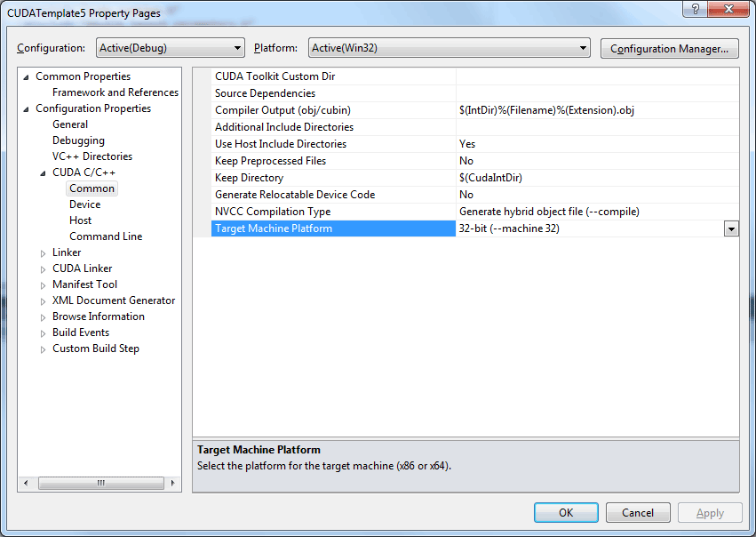Click the 32-bit (--machine 32) value

[x=509, y=228]
